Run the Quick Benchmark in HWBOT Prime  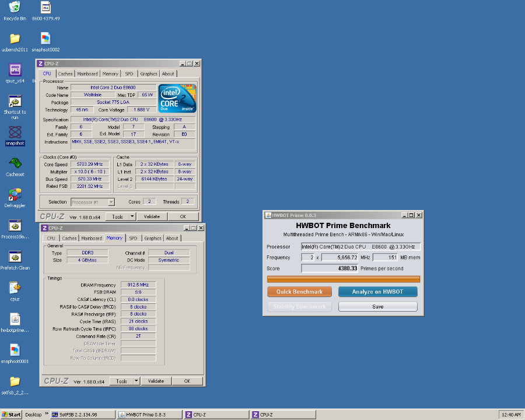click(x=299, y=292)
